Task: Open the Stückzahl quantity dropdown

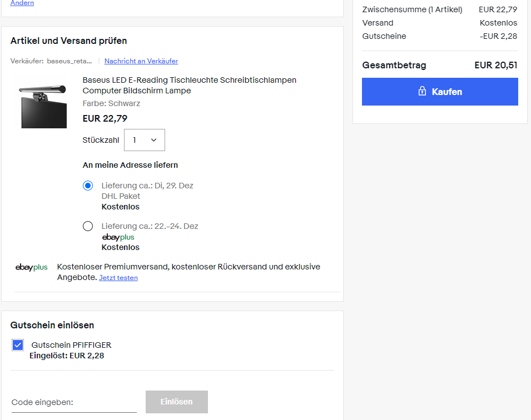Action: coord(145,140)
